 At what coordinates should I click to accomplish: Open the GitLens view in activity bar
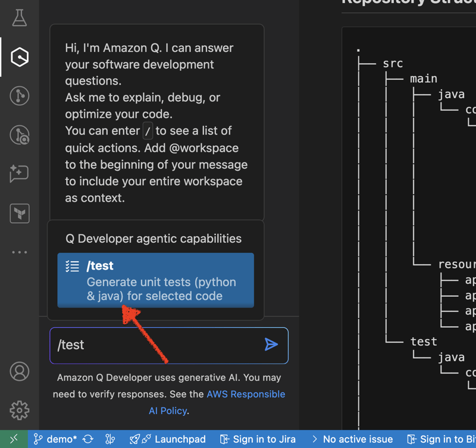coord(20,96)
